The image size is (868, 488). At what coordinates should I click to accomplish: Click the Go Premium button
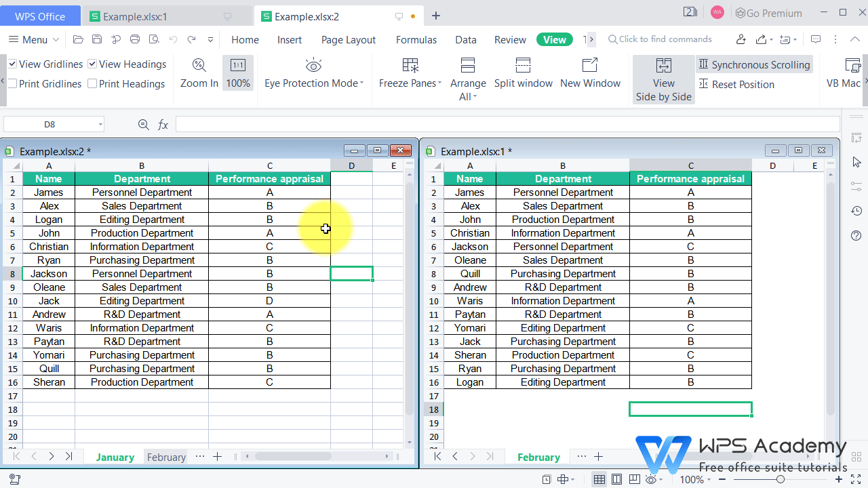tap(768, 13)
